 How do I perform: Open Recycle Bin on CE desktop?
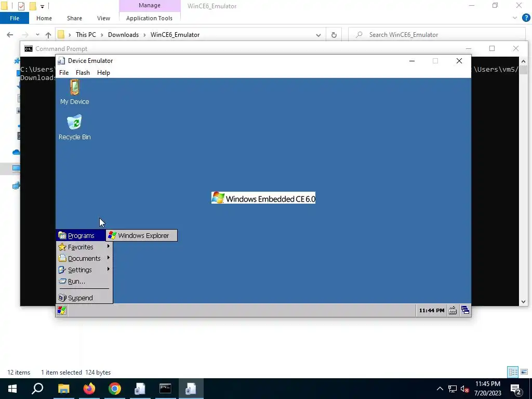pyautogui.click(x=75, y=127)
